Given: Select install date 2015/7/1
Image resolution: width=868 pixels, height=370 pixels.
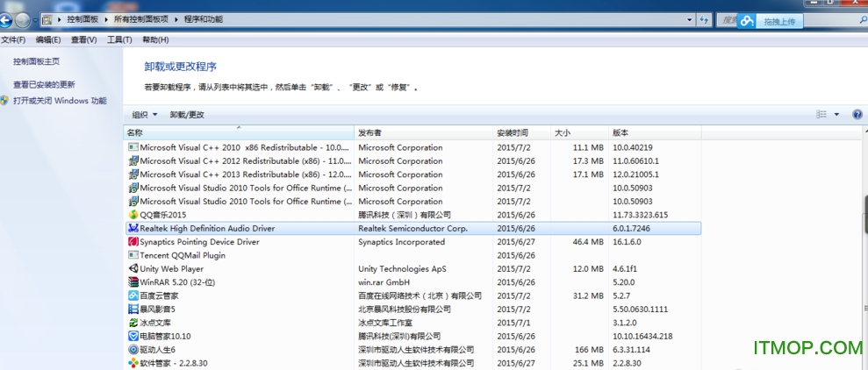Looking at the screenshot, I should tap(513, 323).
